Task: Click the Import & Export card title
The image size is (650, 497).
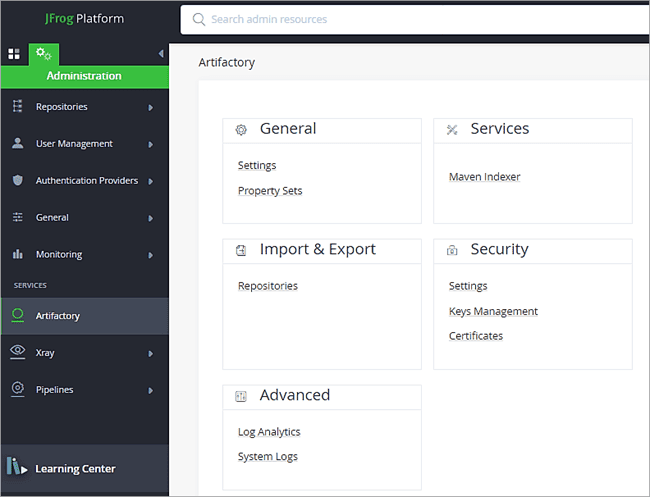Action: [318, 249]
